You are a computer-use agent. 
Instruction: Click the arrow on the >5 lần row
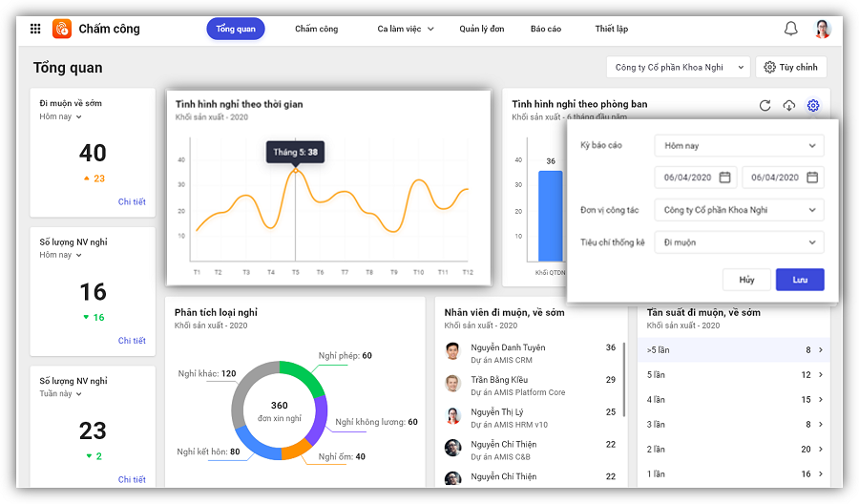pyautogui.click(x=821, y=349)
